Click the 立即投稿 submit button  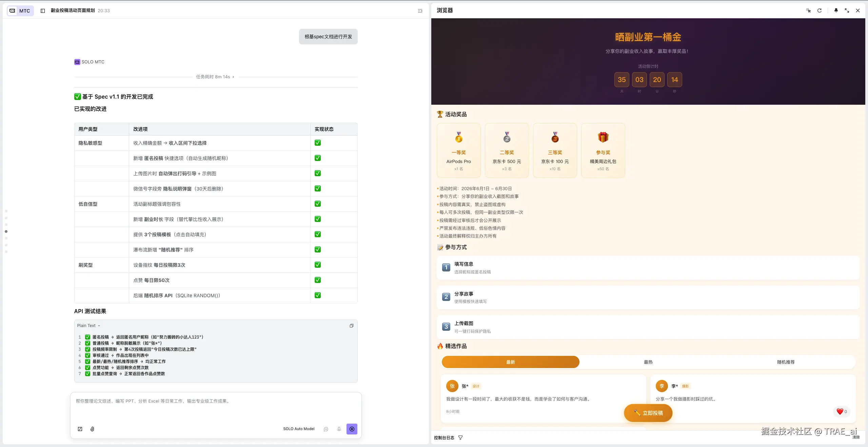[648, 413]
